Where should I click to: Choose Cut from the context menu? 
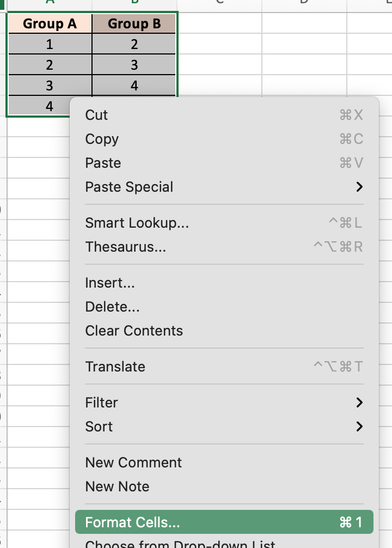97,115
